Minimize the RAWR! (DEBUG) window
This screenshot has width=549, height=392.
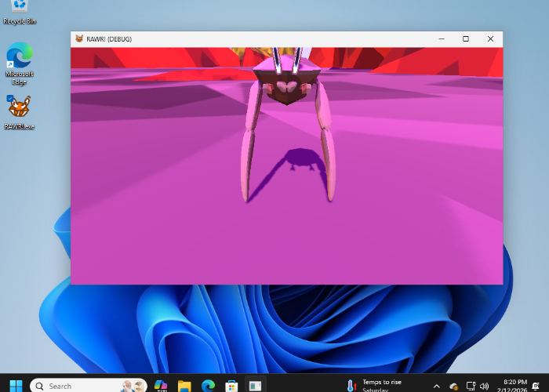(440, 39)
